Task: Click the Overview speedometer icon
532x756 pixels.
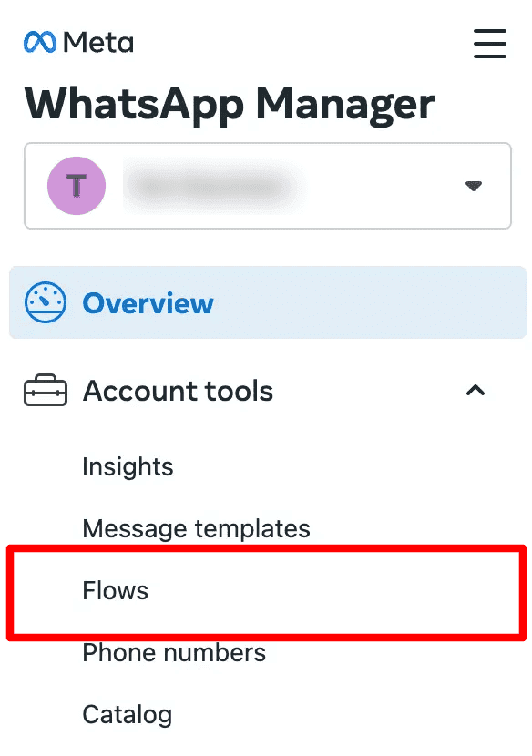Action: point(44,302)
